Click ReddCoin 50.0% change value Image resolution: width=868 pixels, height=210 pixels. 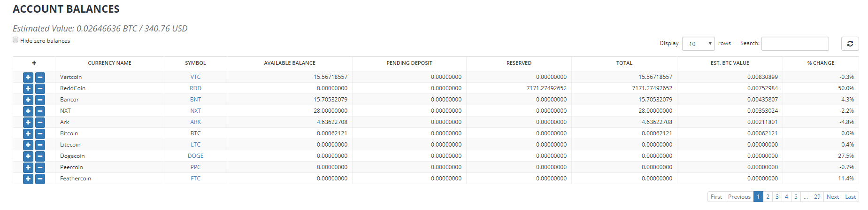click(846, 88)
